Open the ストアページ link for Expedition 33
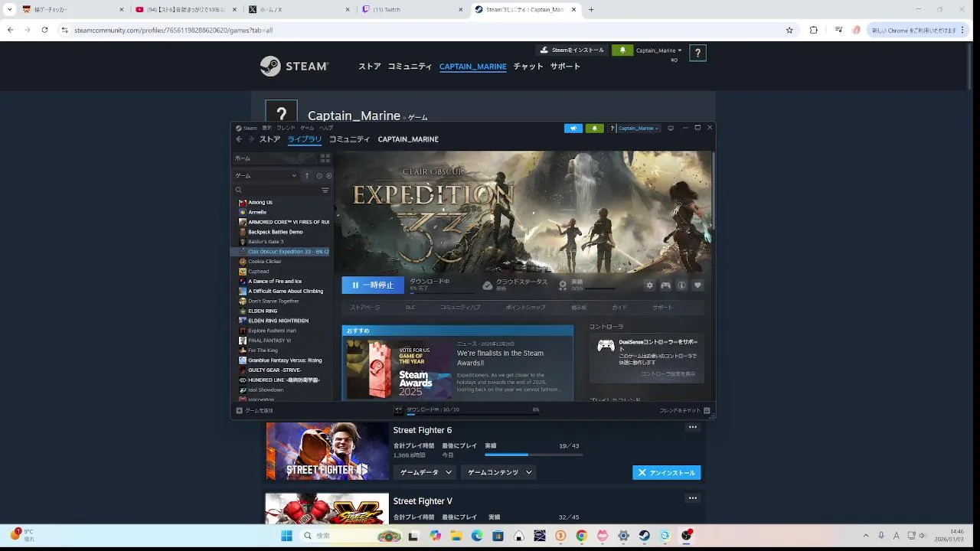 365,307
